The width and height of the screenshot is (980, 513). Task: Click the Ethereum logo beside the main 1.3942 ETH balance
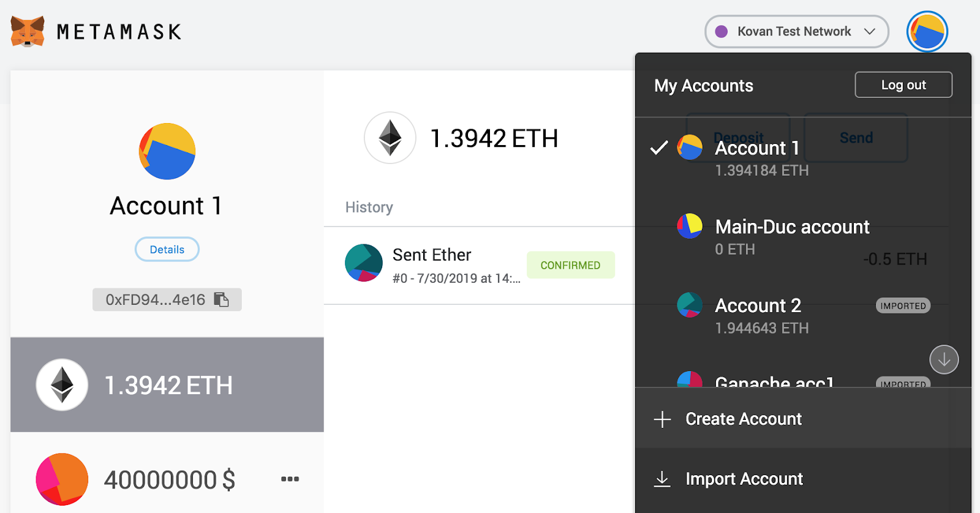click(390, 138)
